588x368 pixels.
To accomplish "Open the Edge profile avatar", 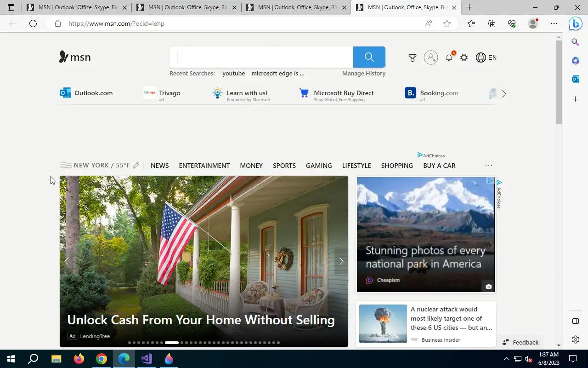I will (x=533, y=23).
